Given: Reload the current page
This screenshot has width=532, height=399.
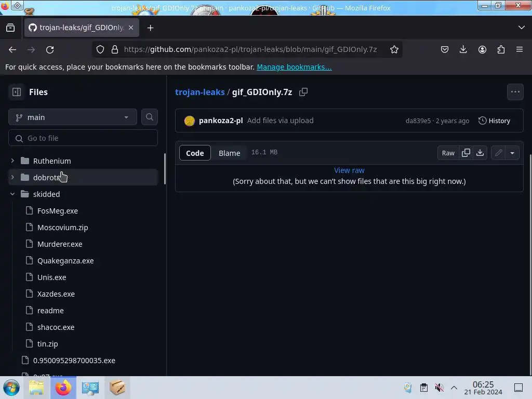Looking at the screenshot, I should pyautogui.click(x=50, y=49).
